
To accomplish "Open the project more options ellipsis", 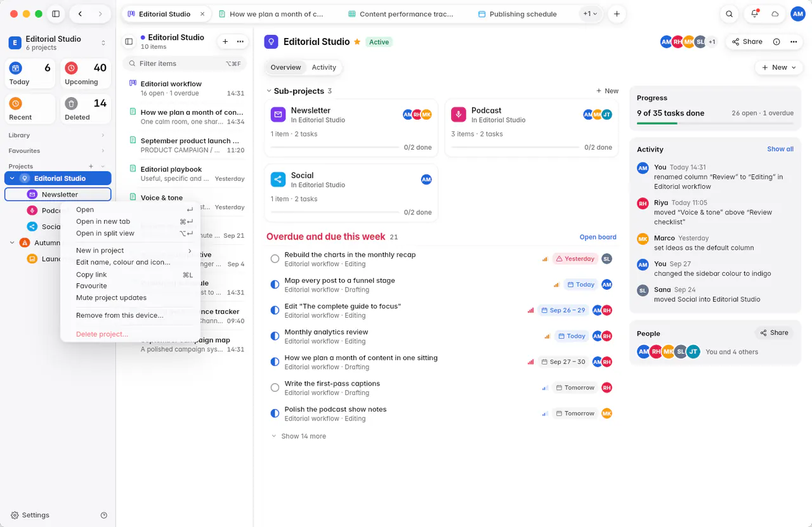I will 794,42.
